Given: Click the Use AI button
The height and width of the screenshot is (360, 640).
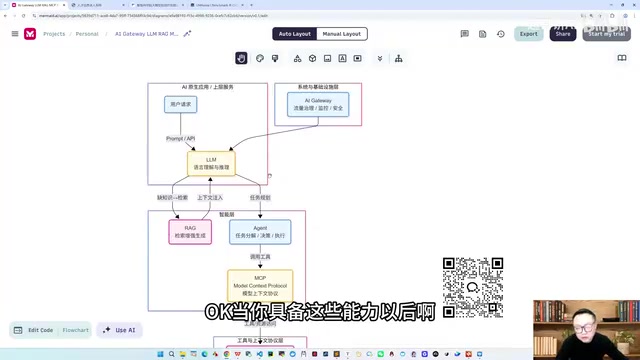Looking at the screenshot, I should click(119, 330).
